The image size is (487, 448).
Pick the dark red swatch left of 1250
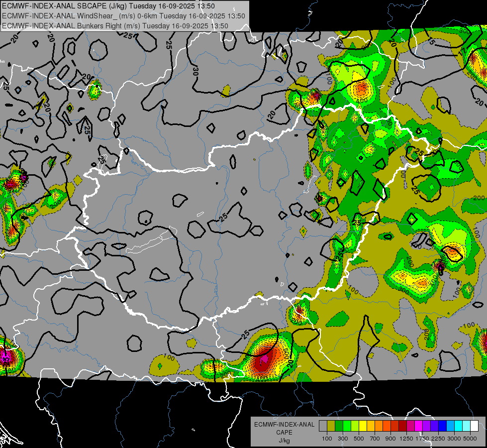pos(403,426)
